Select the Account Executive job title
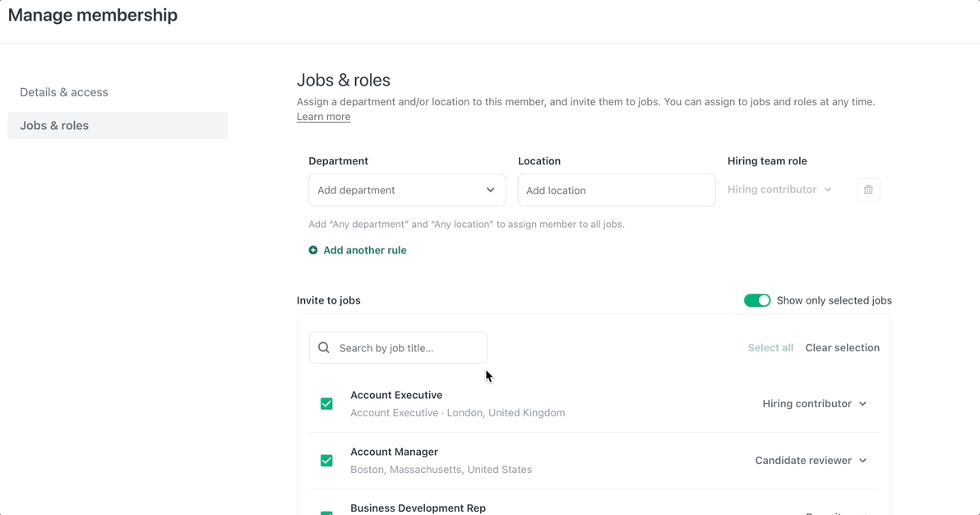Viewport: 980px width, 515px height. point(396,395)
